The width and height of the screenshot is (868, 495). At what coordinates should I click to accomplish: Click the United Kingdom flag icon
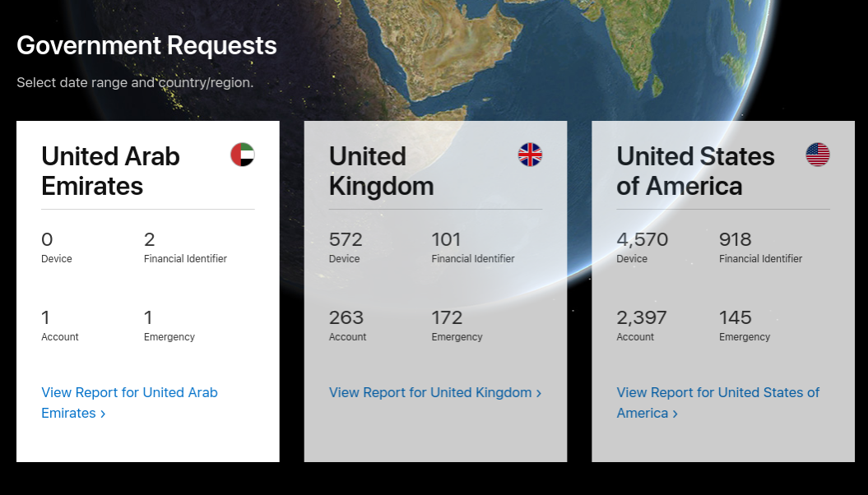tap(530, 155)
